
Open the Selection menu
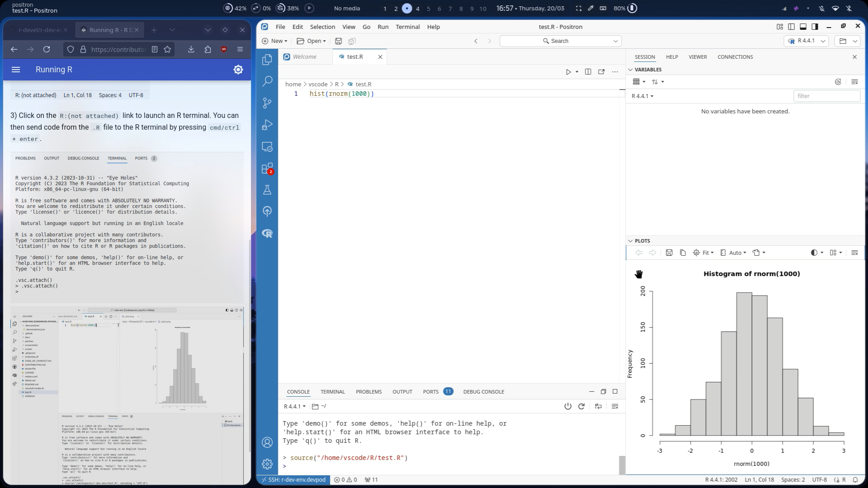pos(322,27)
